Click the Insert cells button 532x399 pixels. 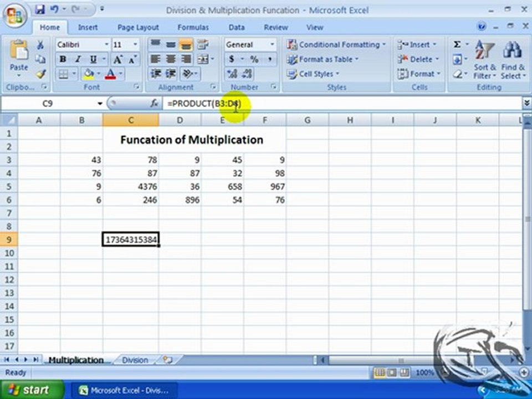(x=417, y=44)
